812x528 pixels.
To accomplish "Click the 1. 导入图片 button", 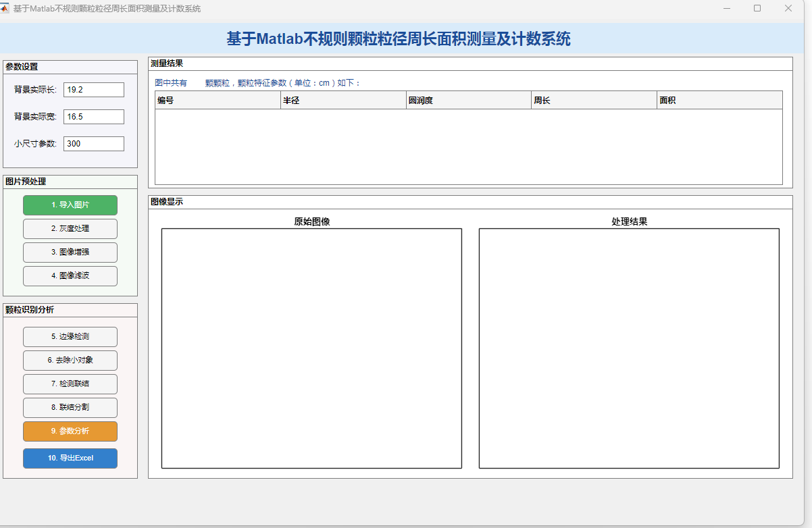I will (70, 205).
